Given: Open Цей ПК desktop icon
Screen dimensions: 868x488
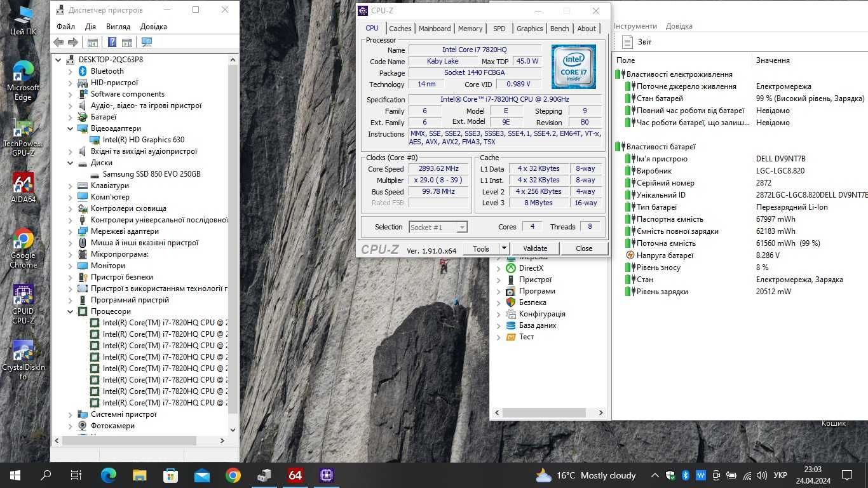Looking at the screenshot, I should [24, 21].
